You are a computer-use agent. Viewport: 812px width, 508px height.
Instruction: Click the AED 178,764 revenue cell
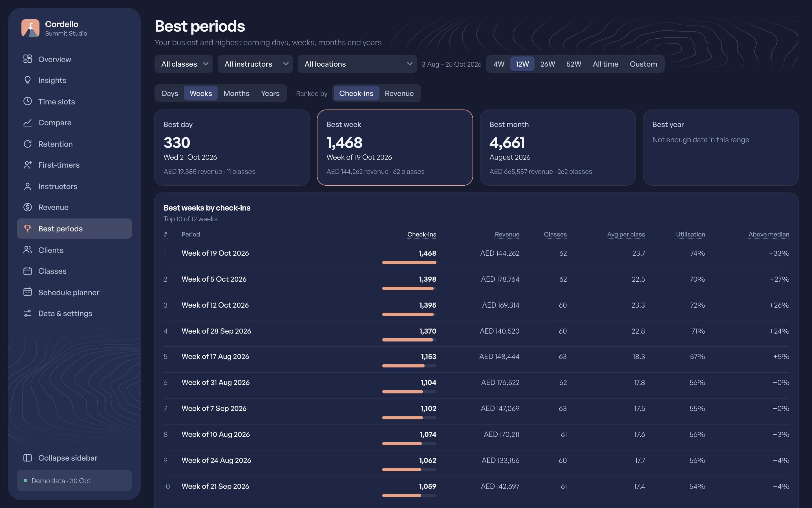tap(500, 279)
